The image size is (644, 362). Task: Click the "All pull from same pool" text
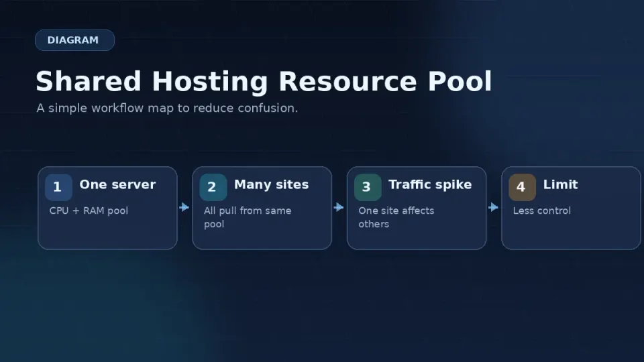[x=248, y=217]
